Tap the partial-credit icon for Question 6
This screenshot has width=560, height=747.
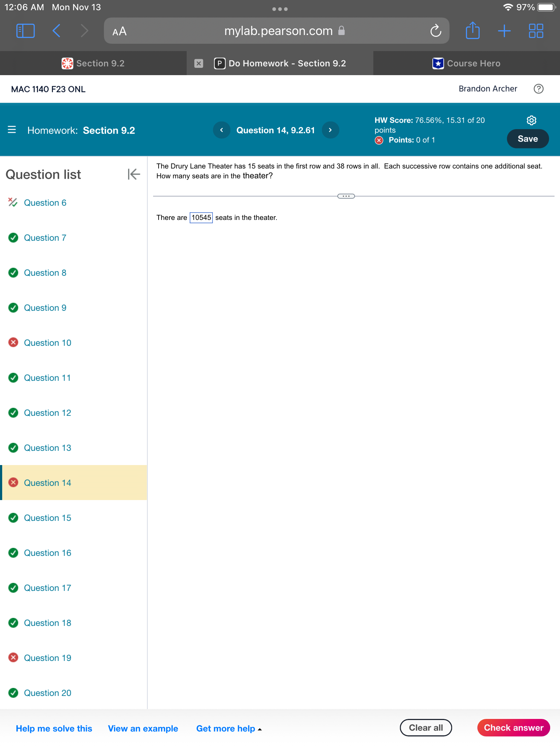13,202
